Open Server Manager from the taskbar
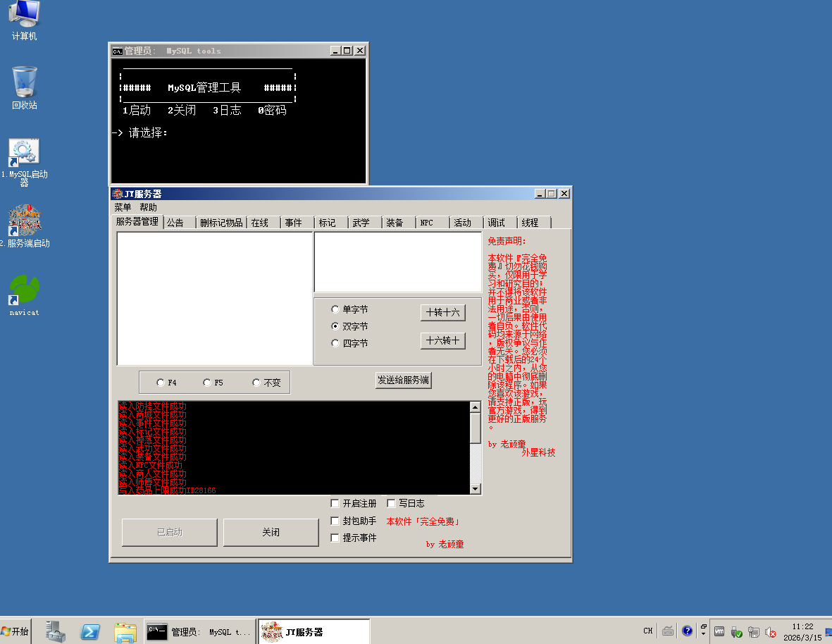Screen dimensions: 832x644 [56, 632]
